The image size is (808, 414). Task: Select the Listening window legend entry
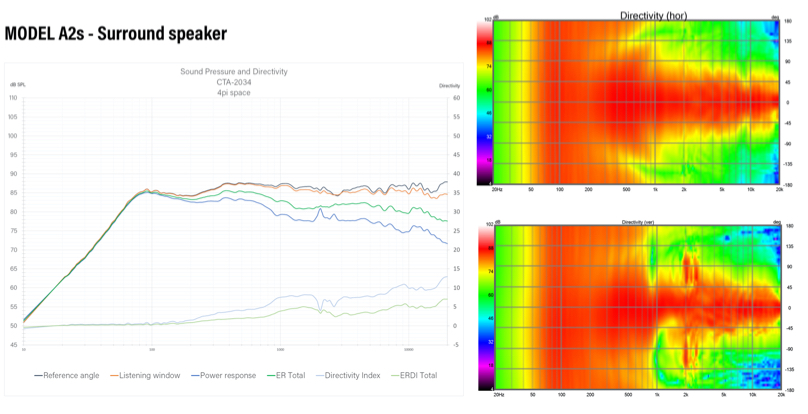145,375
